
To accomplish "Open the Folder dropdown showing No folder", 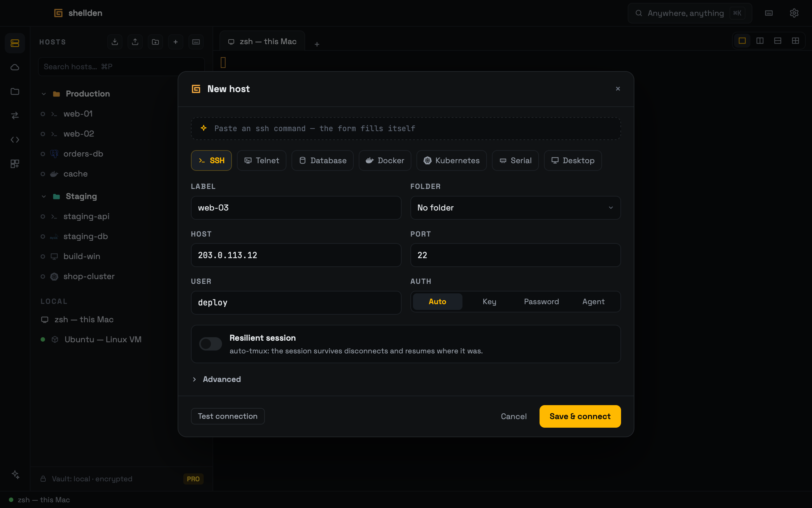I will (515, 208).
